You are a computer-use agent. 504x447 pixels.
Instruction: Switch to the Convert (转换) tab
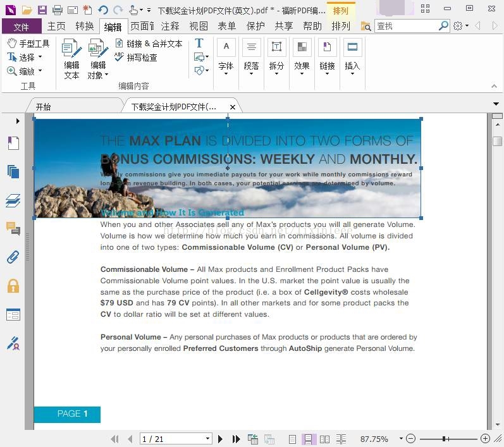(85, 26)
